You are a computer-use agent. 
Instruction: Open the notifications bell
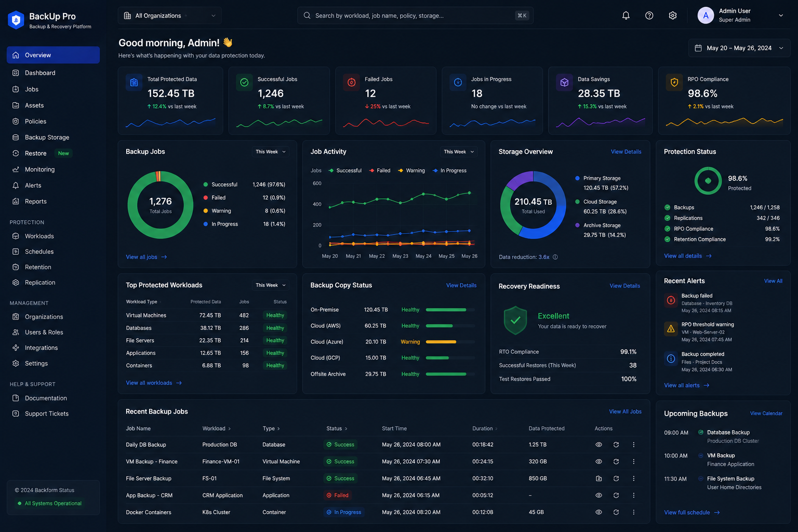point(626,16)
